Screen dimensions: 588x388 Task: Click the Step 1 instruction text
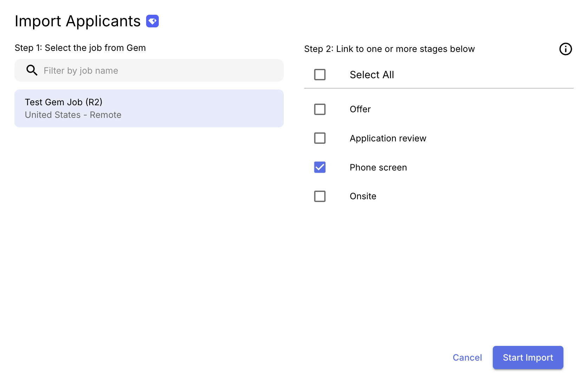tap(80, 48)
